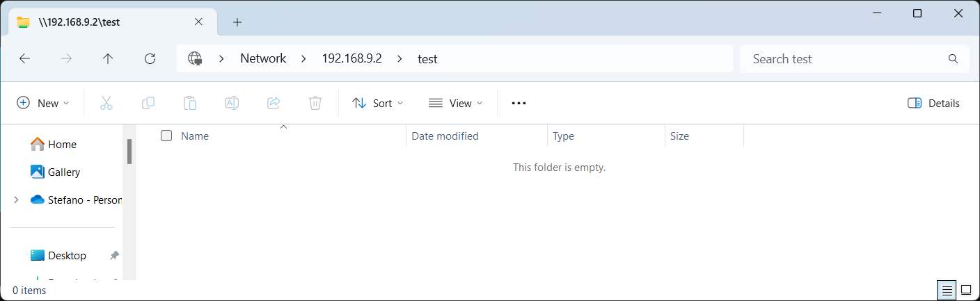Open the See more ellipsis menu
Screen dimensions: 980x301
[519, 103]
